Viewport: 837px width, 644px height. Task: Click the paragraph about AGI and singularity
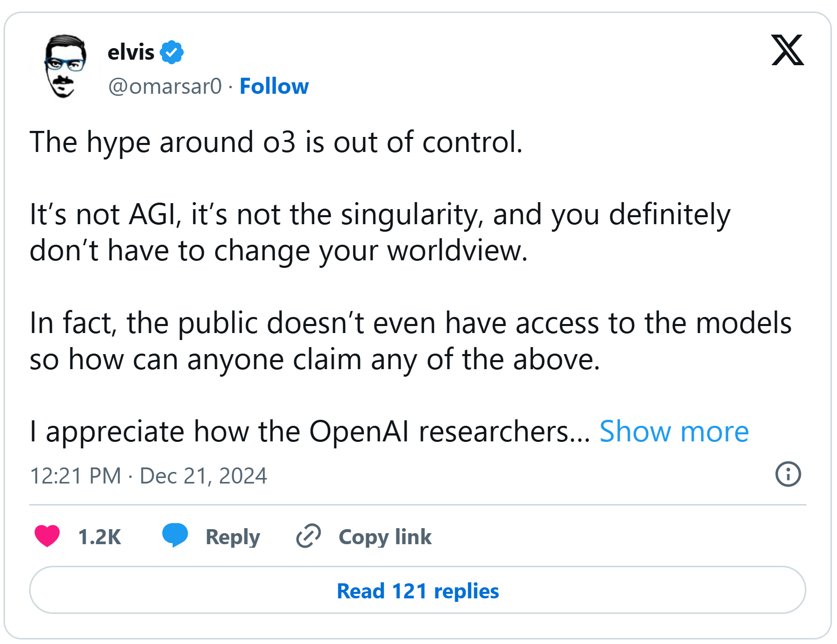point(380,232)
